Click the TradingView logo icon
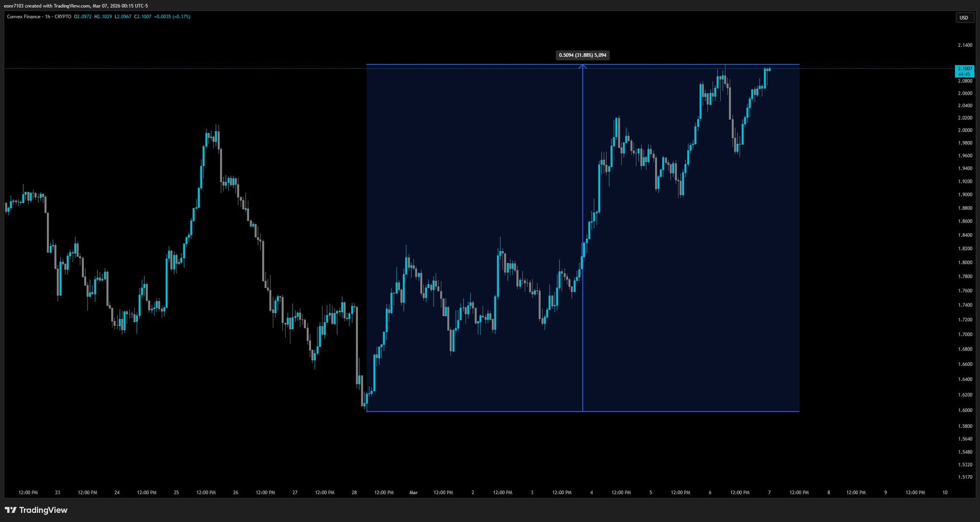The height and width of the screenshot is (522, 980). click(11, 510)
